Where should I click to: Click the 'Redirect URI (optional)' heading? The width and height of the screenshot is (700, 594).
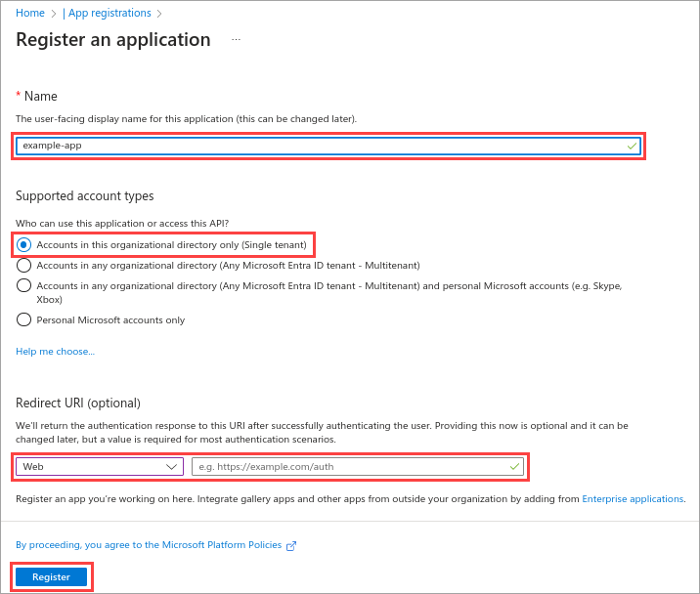(x=78, y=403)
